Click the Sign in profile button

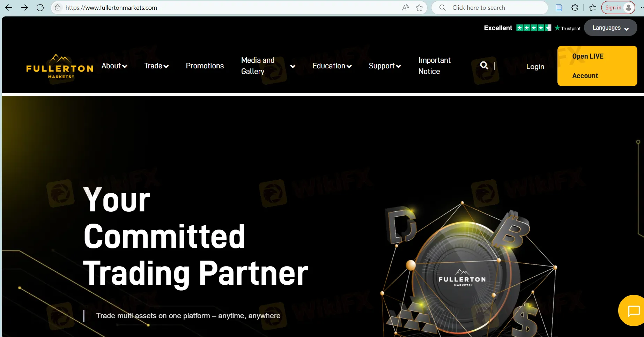click(x=618, y=8)
